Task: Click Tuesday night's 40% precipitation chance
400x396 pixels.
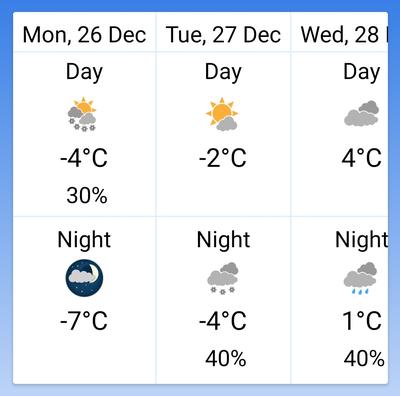Action: click(x=226, y=359)
